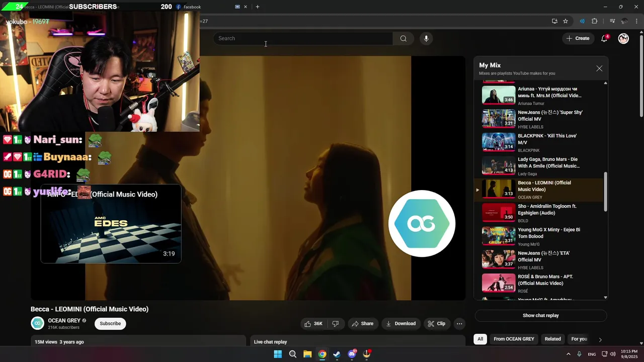Click the Clip scissors button
The width and height of the screenshot is (644, 362).
437,324
